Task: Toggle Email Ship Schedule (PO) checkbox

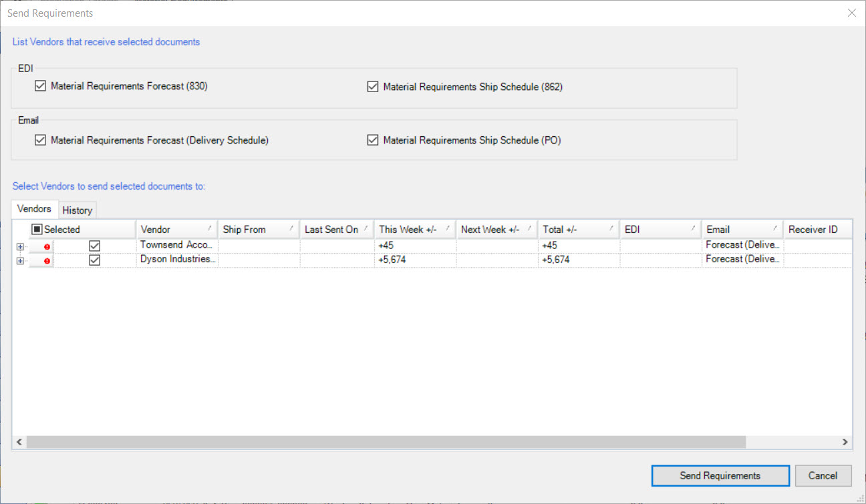Action: pos(373,140)
